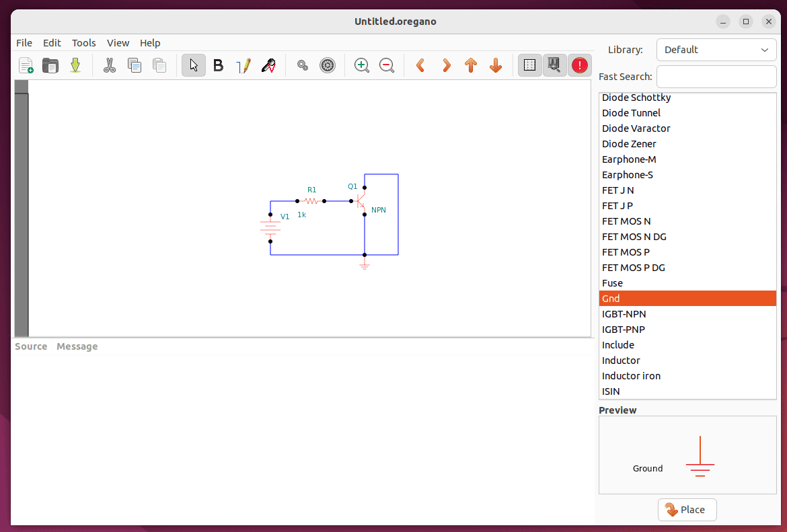Zoom in on the schematic
Viewport: 787px width, 532px height.
click(361, 65)
